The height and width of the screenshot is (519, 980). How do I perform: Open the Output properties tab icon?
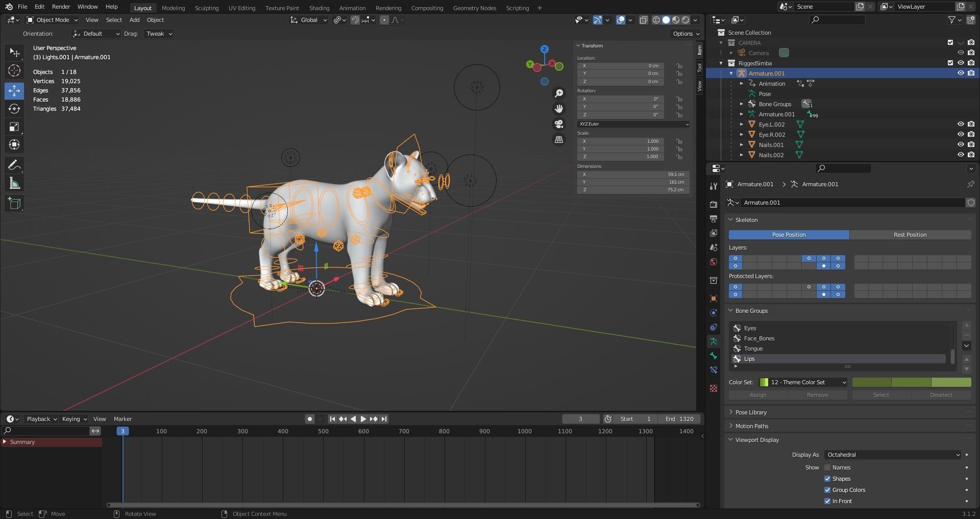714,218
